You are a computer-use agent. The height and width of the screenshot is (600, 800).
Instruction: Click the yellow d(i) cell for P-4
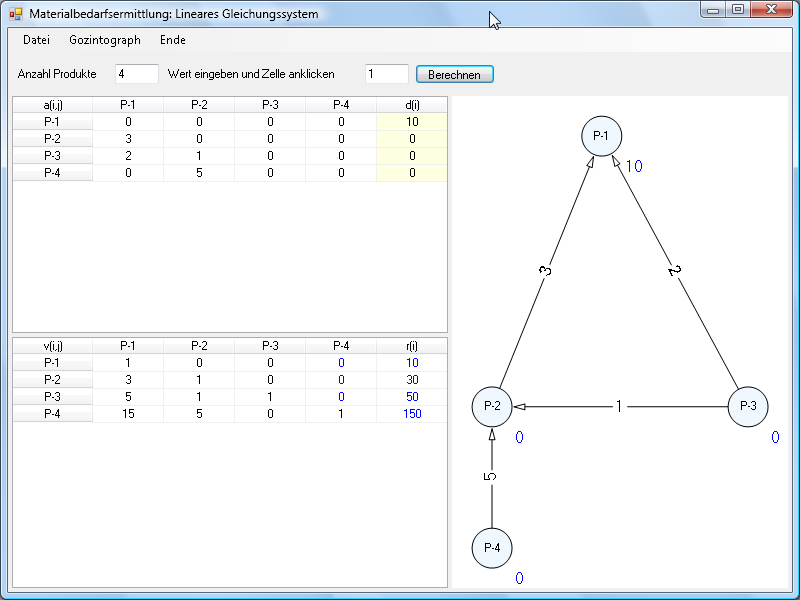tap(412, 173)
